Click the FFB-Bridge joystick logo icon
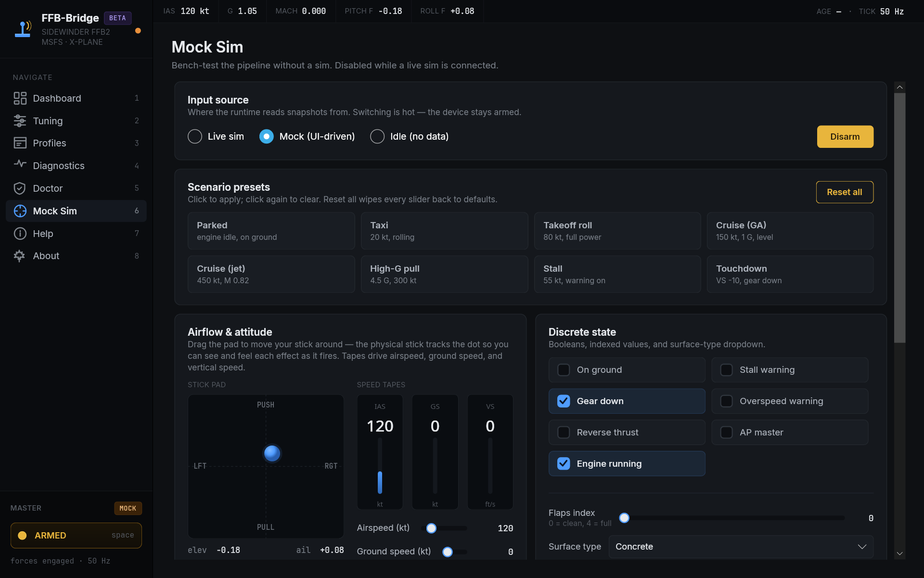This screenshot has height=578, width=924. pyautogui.click(x=23, y=29)
